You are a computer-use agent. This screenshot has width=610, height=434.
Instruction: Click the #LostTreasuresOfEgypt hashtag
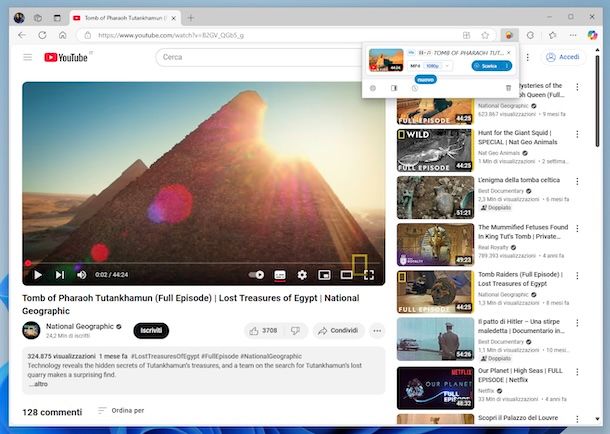[x=165, y=356]
